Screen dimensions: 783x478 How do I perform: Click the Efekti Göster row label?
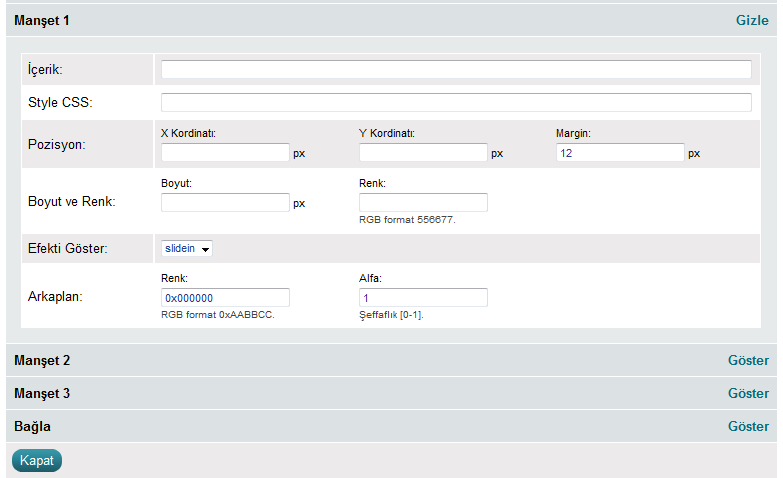[68, 248]
